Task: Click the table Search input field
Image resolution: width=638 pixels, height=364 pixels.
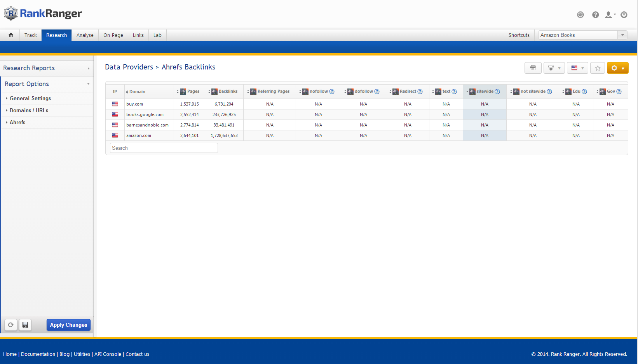Action: coord(164,148)
